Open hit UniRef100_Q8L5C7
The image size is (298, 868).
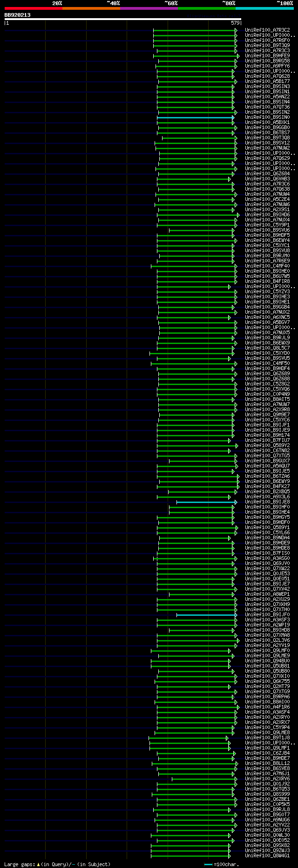point(267,348)
